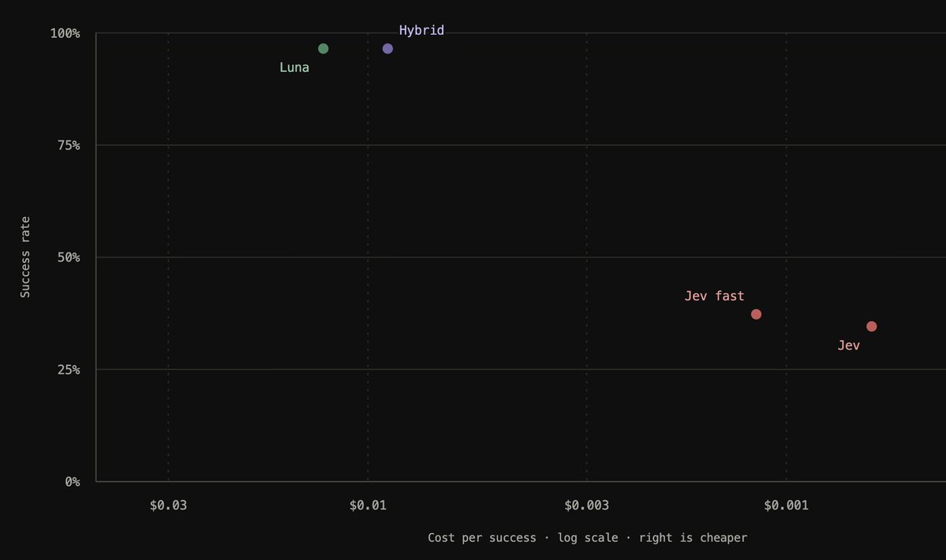946x560 pixels.
Task: Click the "$0.01" x-axis tick label
Action: (x=368, y=505)
